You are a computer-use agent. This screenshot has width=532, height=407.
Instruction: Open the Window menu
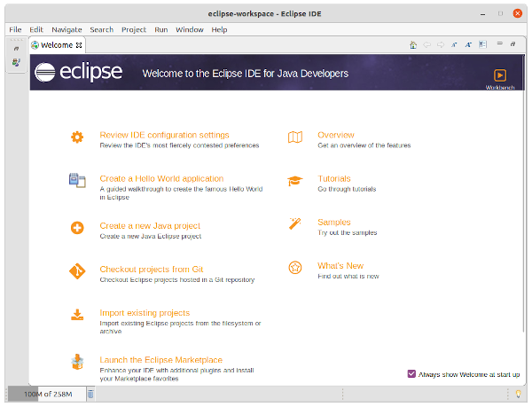coord(189,29)
